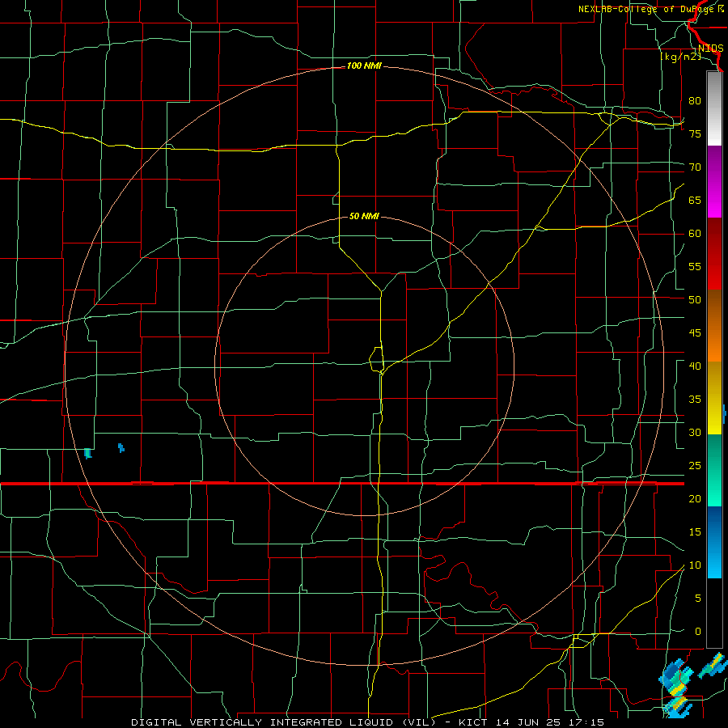728x728 pixels.
Task: Click the 100 NMI range ring label
Action: 364,66
